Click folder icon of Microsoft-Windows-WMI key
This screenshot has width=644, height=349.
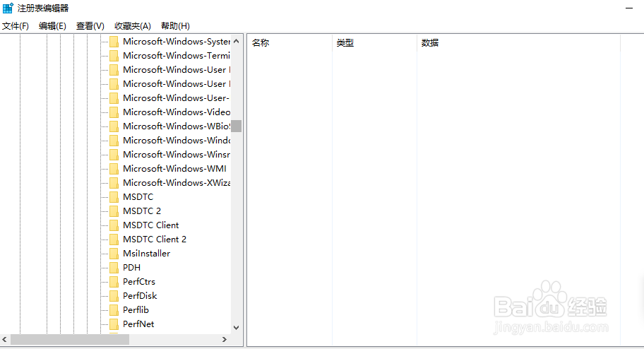pos(114,169)
